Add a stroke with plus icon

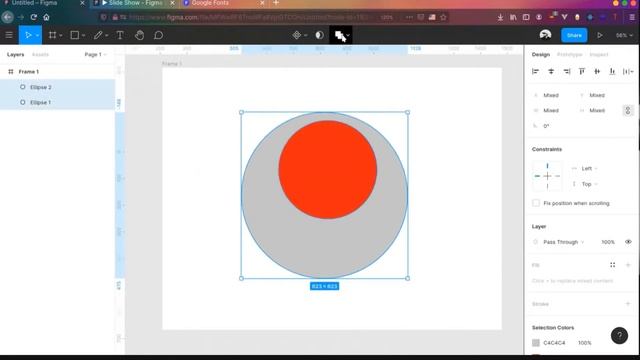628,304
